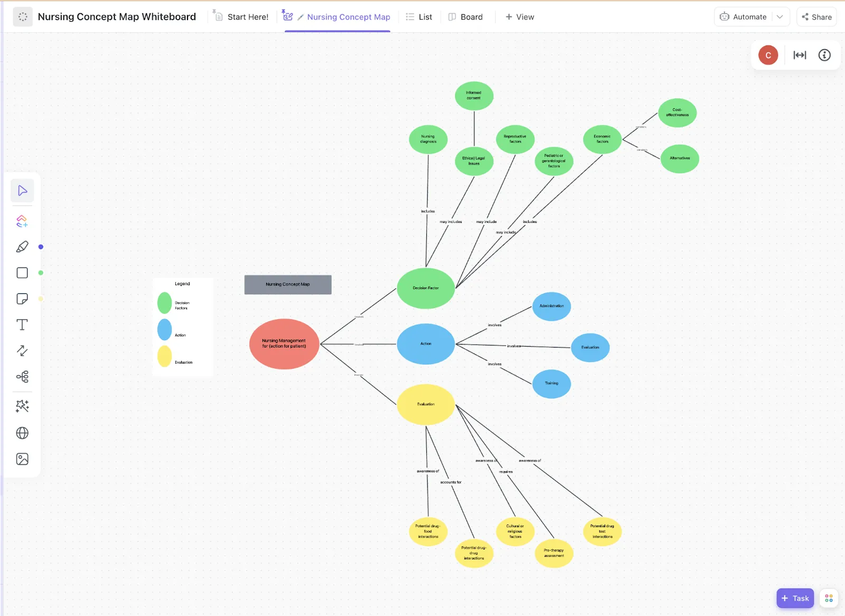Screen dimensions: 845x616
Task: Select the Administration node
Action: (x=552, y=306)
